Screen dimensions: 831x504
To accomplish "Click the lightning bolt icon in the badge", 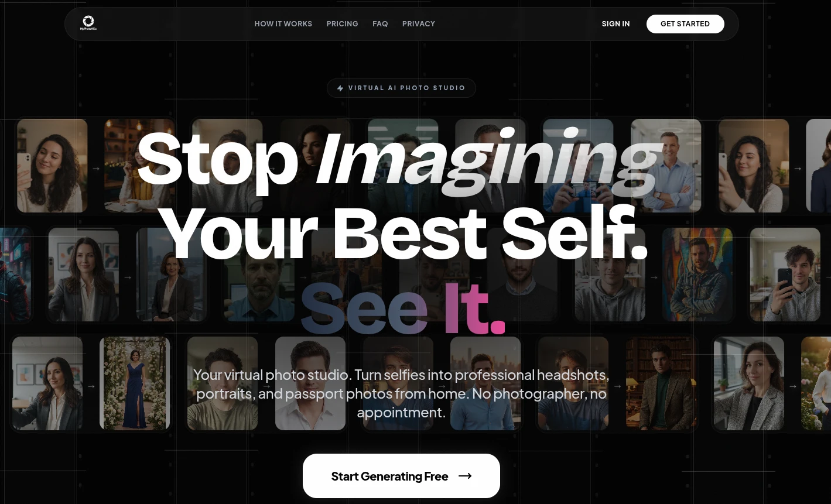I will click(340, 88).
